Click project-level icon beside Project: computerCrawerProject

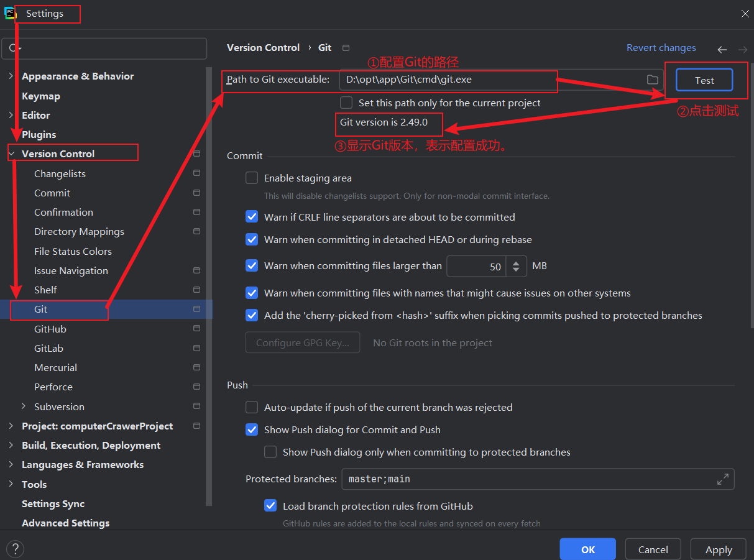[197, 426]
